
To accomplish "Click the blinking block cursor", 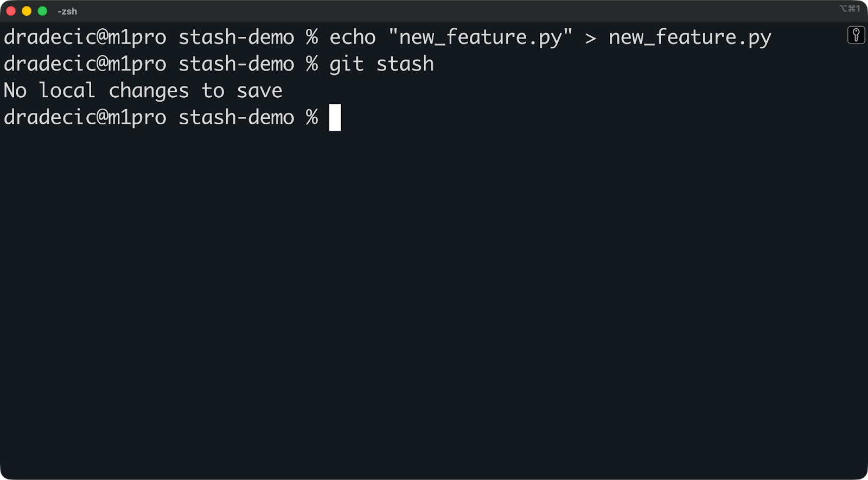I will pos(335,117).
